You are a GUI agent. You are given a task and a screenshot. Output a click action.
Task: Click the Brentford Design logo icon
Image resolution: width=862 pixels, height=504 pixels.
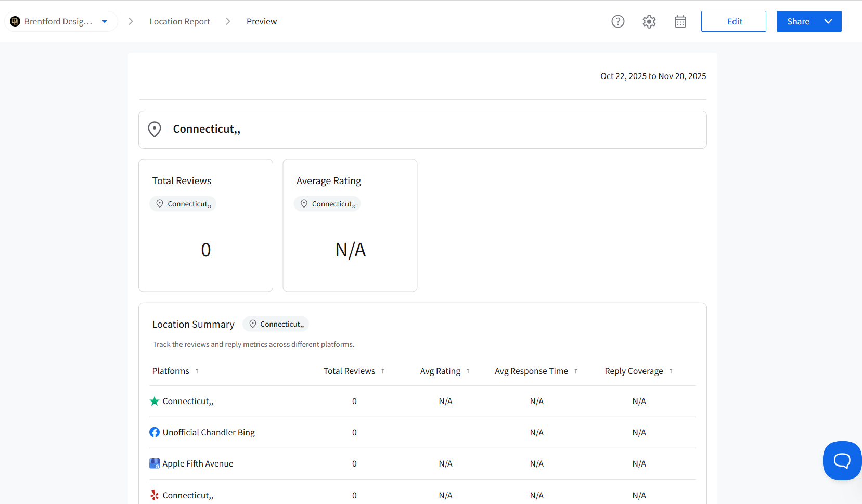pyautogui.click(x=15, y=21)
